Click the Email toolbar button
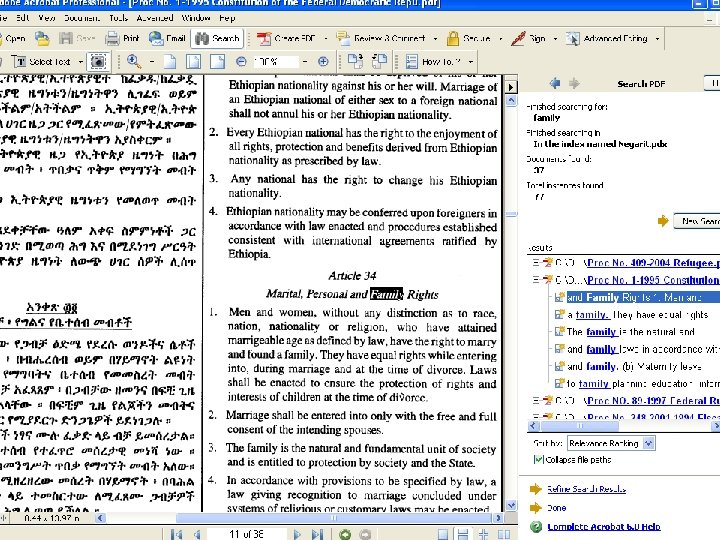This screenshot has width=720, height=540. [x=167, y=39]
